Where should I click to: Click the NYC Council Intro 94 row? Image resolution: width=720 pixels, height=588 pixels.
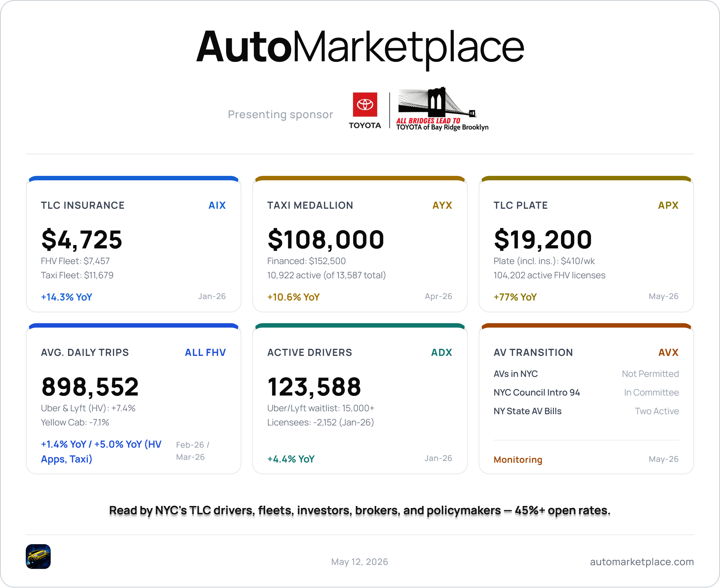[586, 392]
